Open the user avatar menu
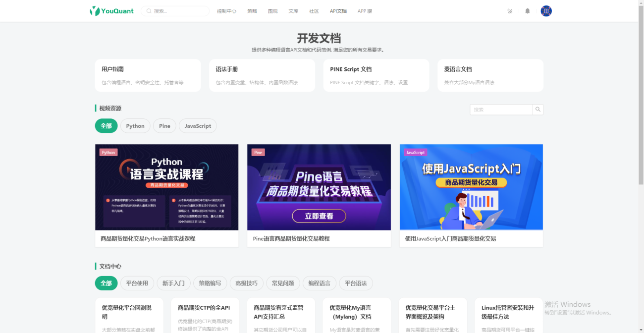Image resolution: width=644 pixels, height=333 pixels. pos(546,11)
